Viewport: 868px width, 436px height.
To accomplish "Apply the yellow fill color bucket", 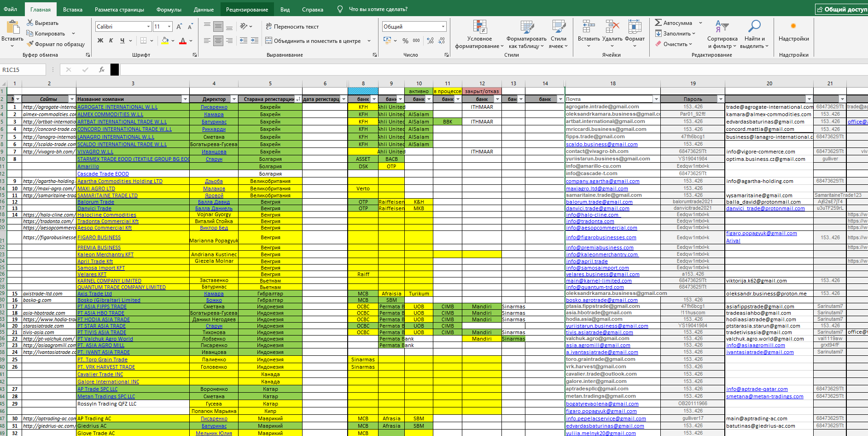I will click(x=165, y=41).
